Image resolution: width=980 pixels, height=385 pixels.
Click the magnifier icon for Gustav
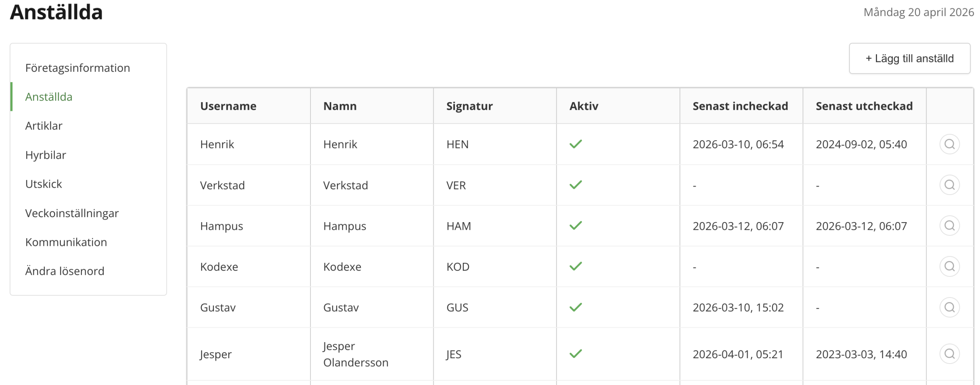[x=949, y=307]
